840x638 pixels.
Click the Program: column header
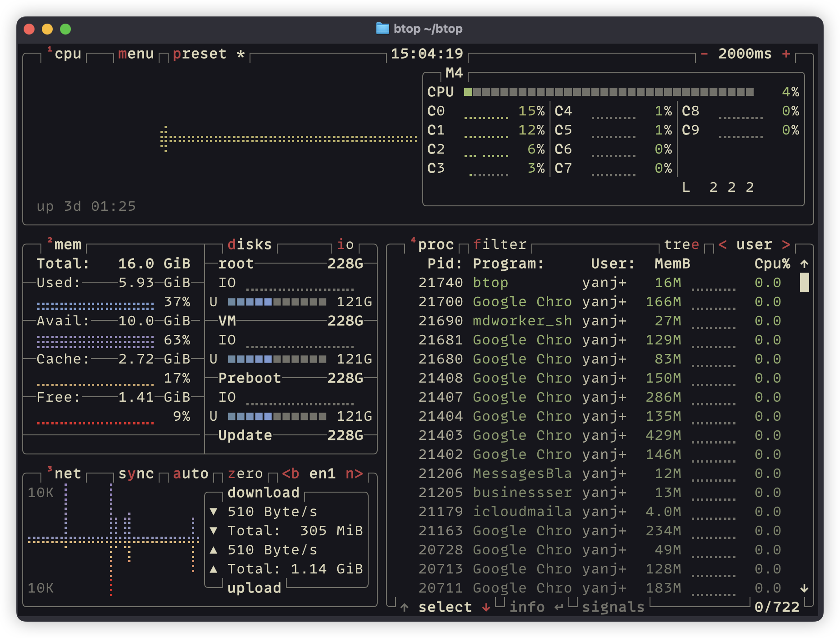[x=509, y=264]
